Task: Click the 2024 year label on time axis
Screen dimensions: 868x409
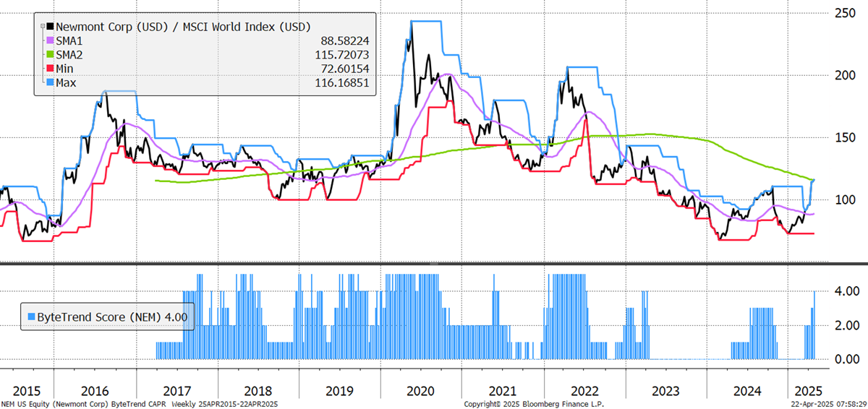Action: click(x=747, y=391)
